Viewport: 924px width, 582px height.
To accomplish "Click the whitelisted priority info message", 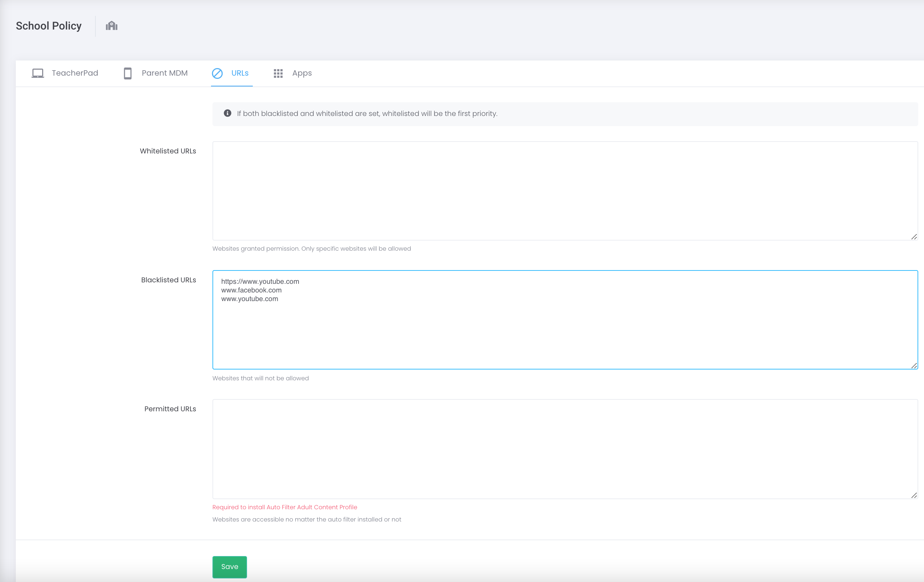I will click(367, 114).
